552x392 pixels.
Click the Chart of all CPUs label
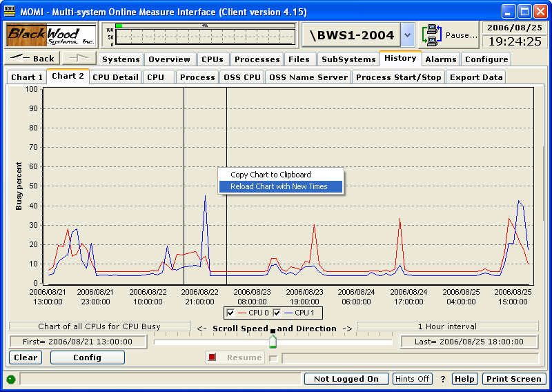tap(99, 326)
